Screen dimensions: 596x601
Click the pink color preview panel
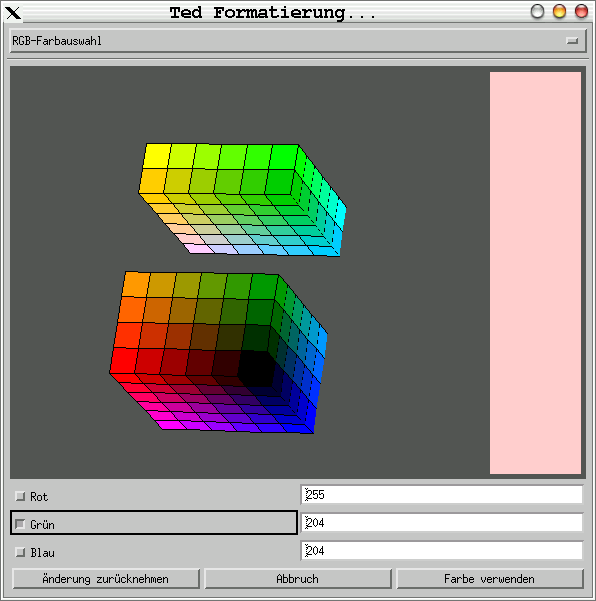click(x=535, y=273)
